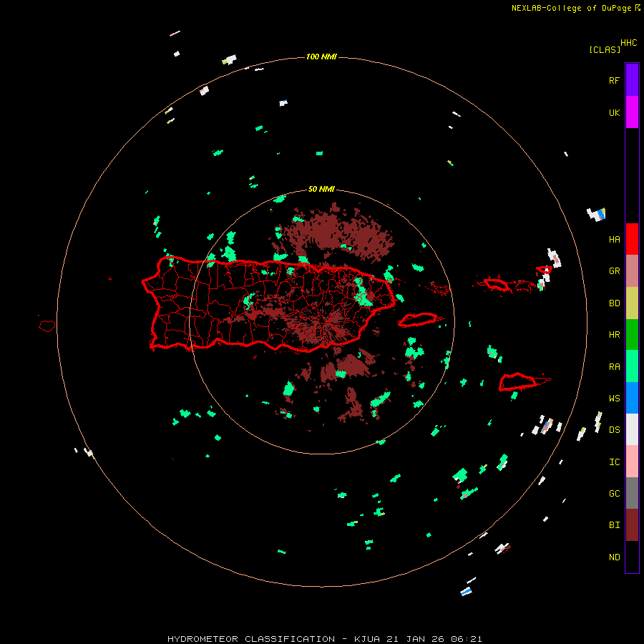644x644 pixels.
Task: Click the BI brown legend swatch
Action: tap(632, 525)
